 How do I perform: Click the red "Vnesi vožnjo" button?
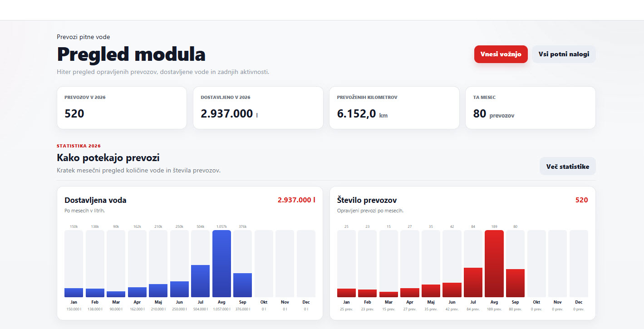[501, 54]
